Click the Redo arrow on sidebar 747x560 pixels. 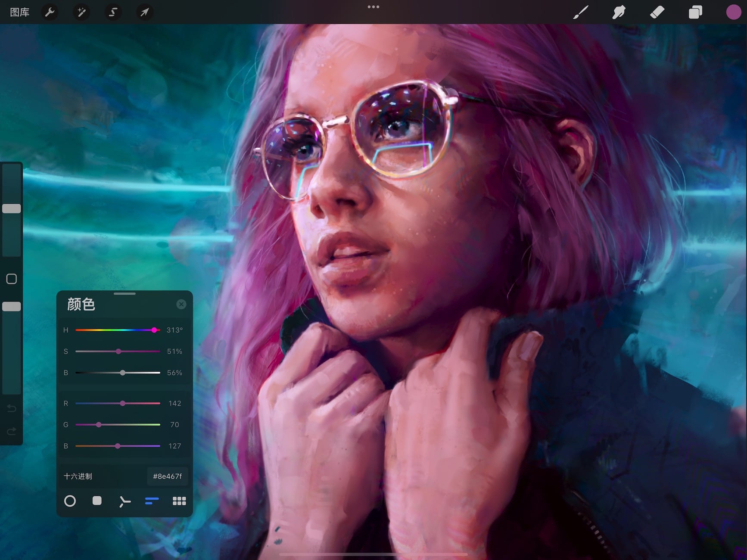point(12,431)
